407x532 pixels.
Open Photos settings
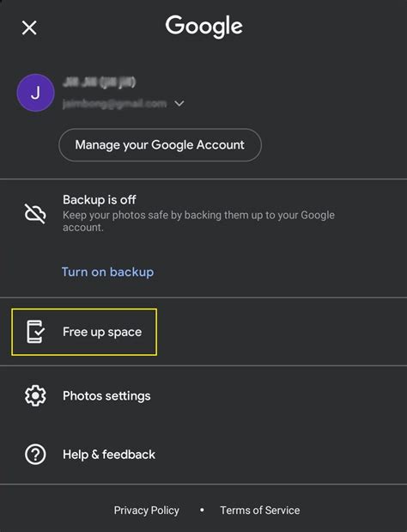[106, 396]
